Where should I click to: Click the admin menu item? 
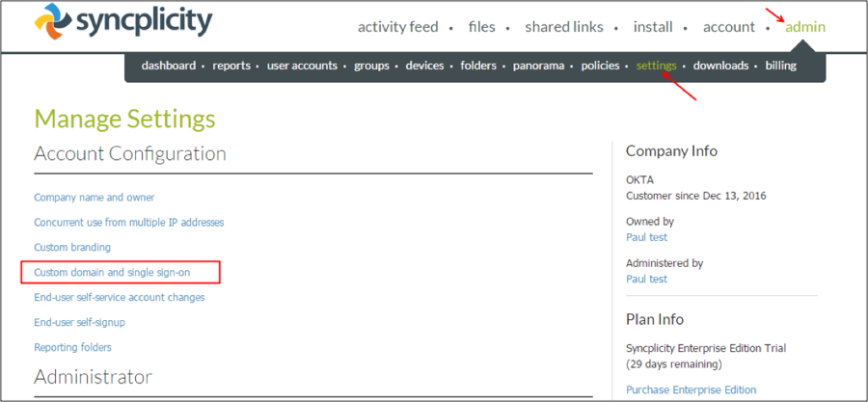point(804,27)
